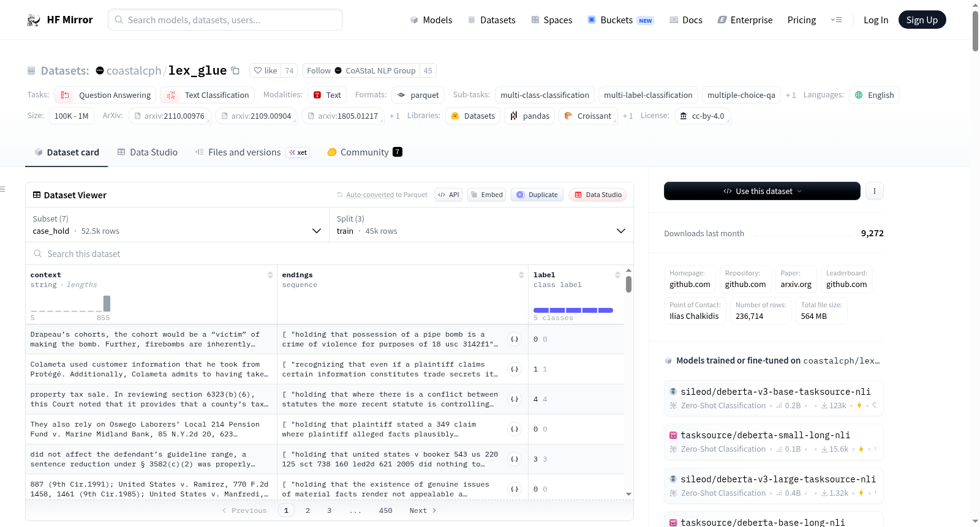The width and height of the screenshot is (980, 527).
Task: Go to Spaces in the top navigation
Action: [552, 20]
